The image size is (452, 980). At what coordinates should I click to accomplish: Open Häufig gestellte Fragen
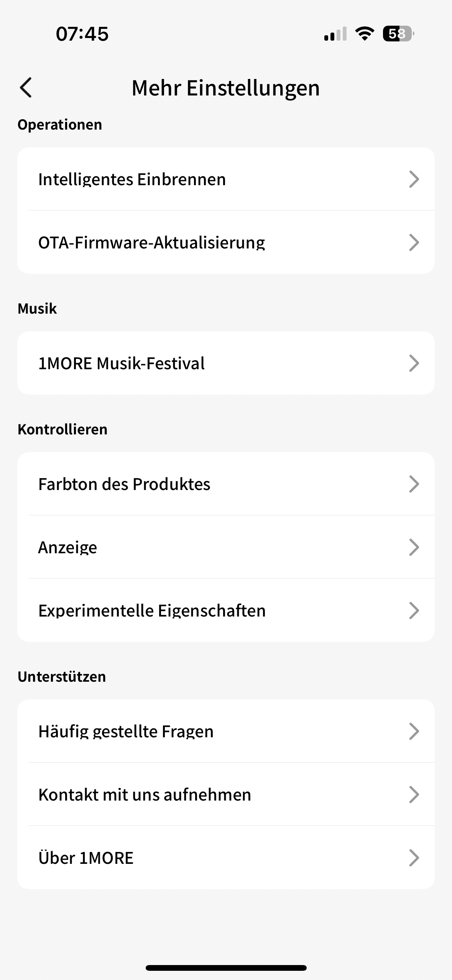click(126, 731)
